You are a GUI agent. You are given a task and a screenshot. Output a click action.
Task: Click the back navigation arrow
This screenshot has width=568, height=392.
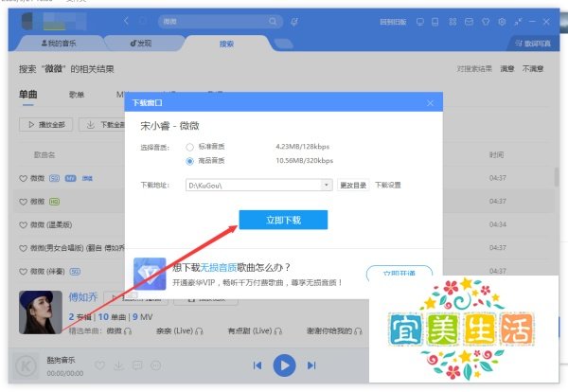126,21
